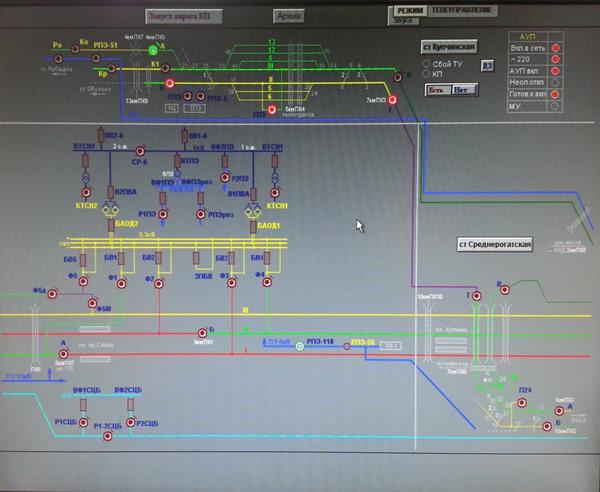Click the БВ4 breaker symbol

pos(267,258)
